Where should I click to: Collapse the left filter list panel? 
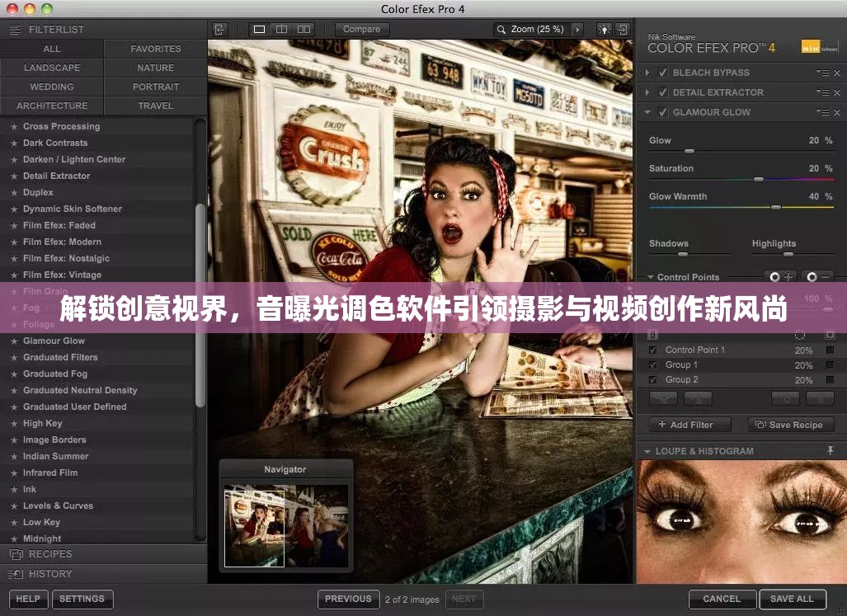pos(219,29)
